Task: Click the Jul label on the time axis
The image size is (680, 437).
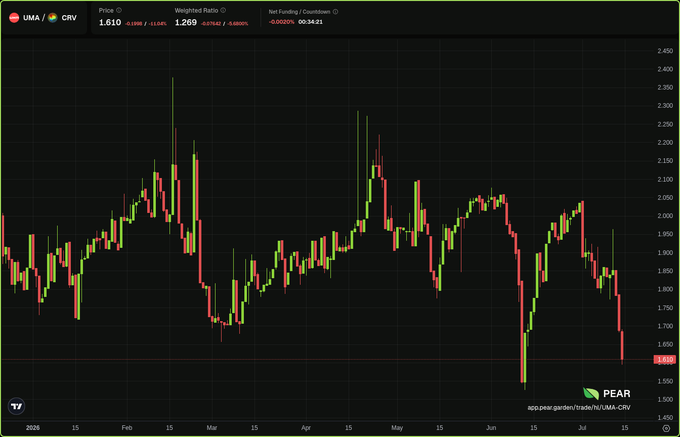Action: coord(582,428)
